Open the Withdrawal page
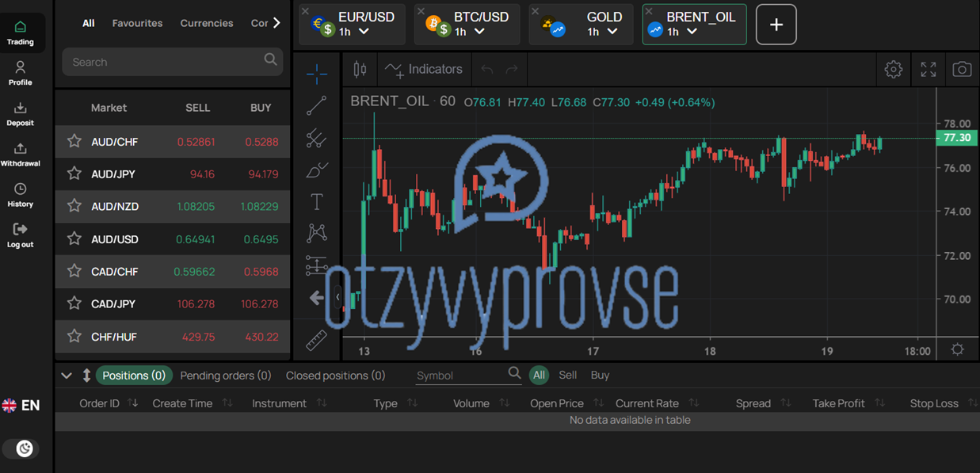 [21, 154]
